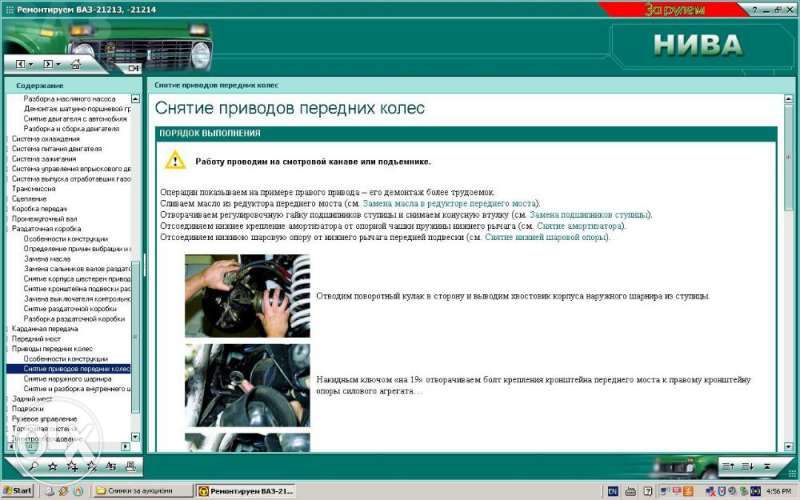
Task: Open Демонтаж шатунно-поршневой группы topic
Action: pyautogui.click(x=77, y=109)
